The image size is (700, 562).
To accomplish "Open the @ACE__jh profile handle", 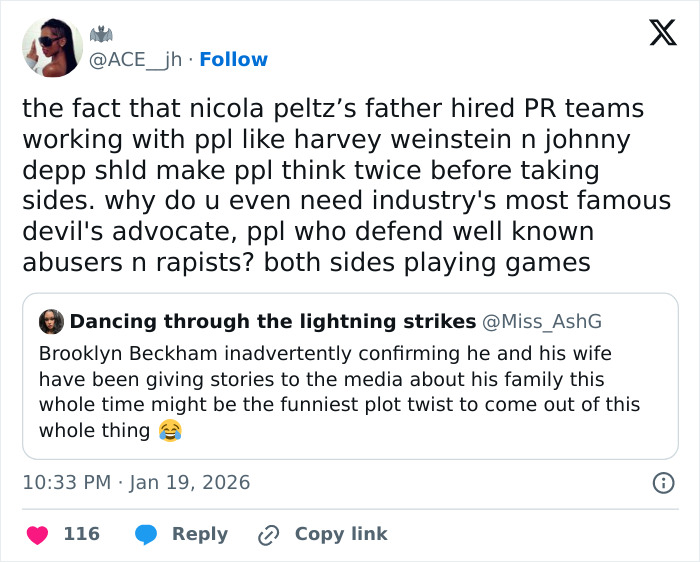I will click(x=135, y=60).
